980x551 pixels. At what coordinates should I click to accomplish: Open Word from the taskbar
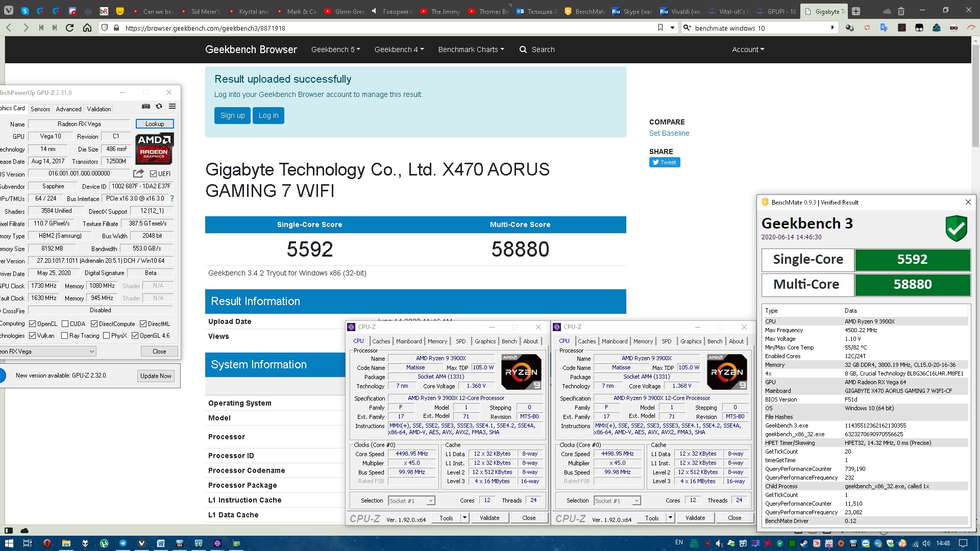tap(160, 543)
